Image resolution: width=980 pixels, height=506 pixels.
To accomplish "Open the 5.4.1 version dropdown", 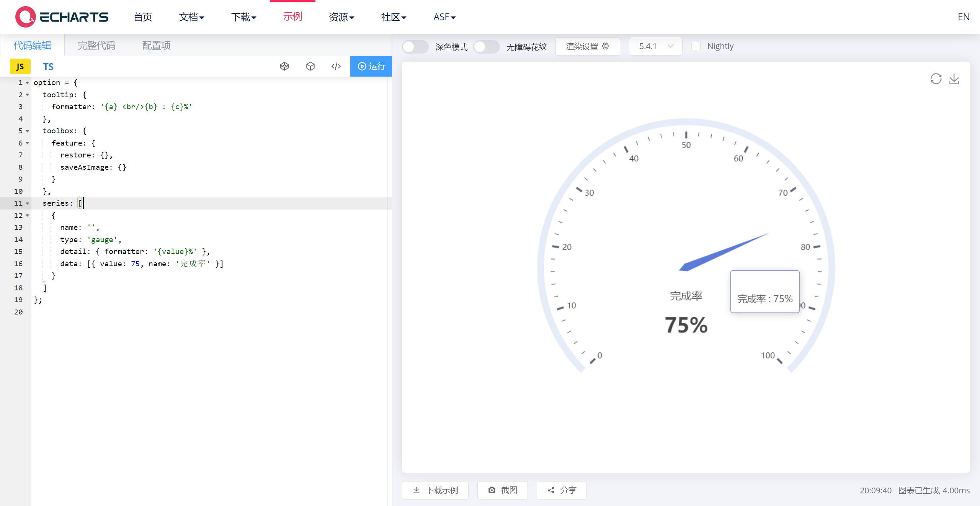I will pos(655,46).
